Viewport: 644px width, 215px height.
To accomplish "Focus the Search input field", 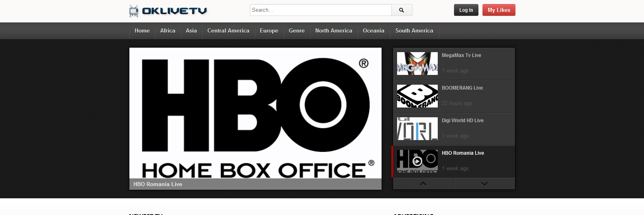I will [x=321, y=10].
